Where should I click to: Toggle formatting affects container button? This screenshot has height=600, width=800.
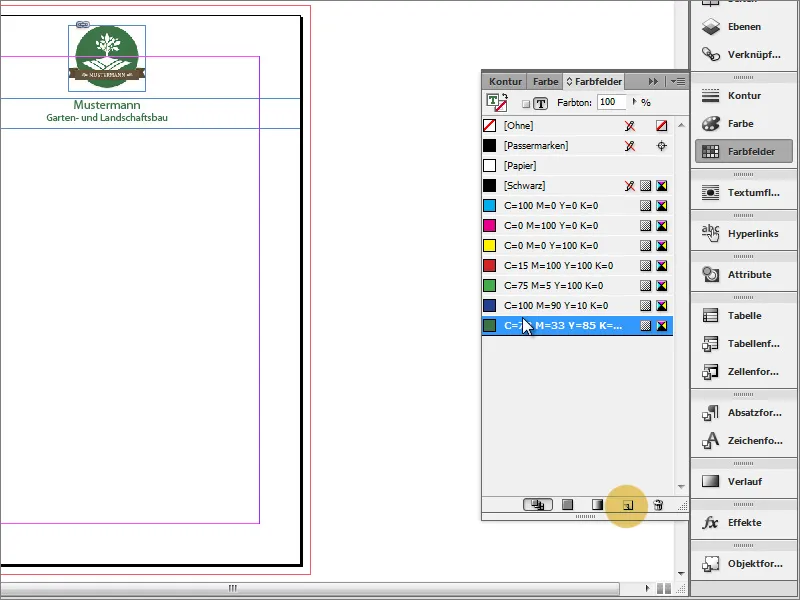click(x=527, y=102)
